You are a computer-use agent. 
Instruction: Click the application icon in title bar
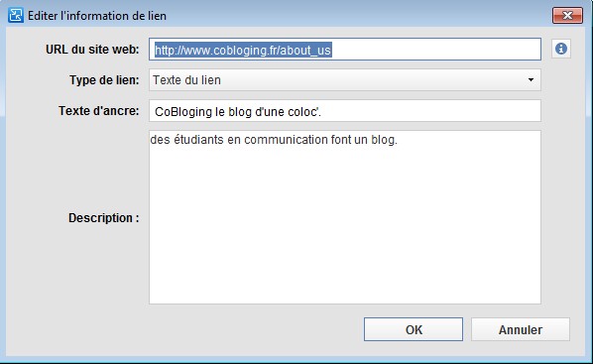pos(16,16)
